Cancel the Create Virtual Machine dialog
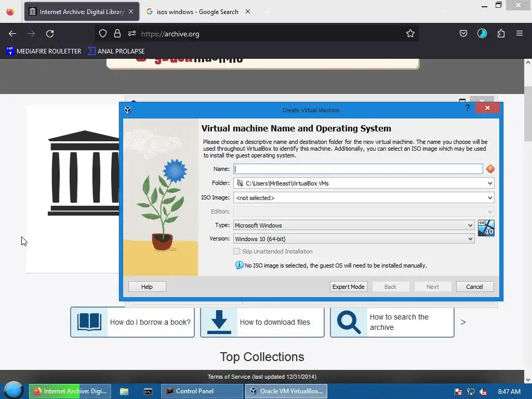532x399 pixels. 475,287
